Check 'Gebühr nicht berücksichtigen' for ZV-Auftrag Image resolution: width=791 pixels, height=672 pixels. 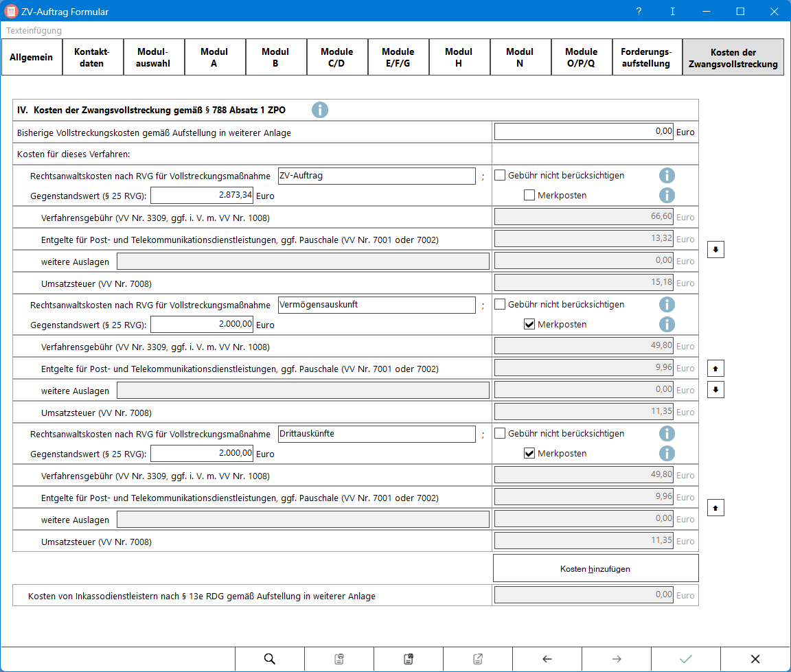pos(500,176)
